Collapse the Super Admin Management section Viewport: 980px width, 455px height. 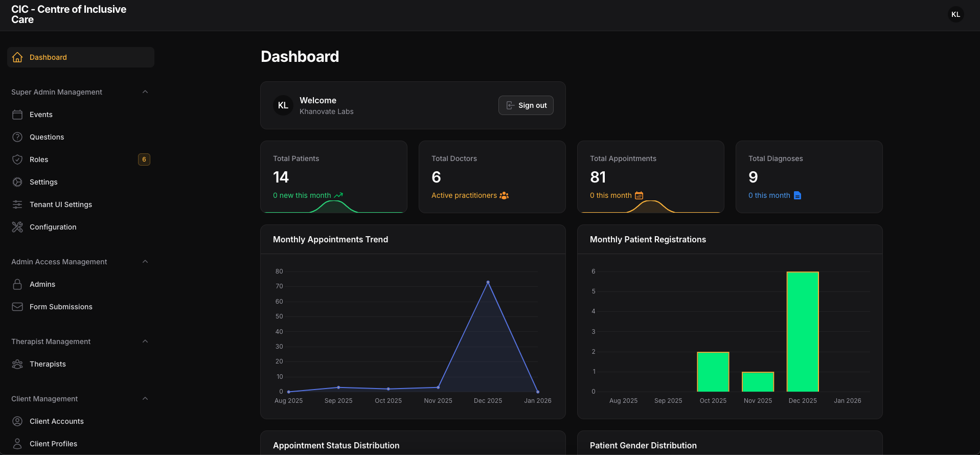145,92
